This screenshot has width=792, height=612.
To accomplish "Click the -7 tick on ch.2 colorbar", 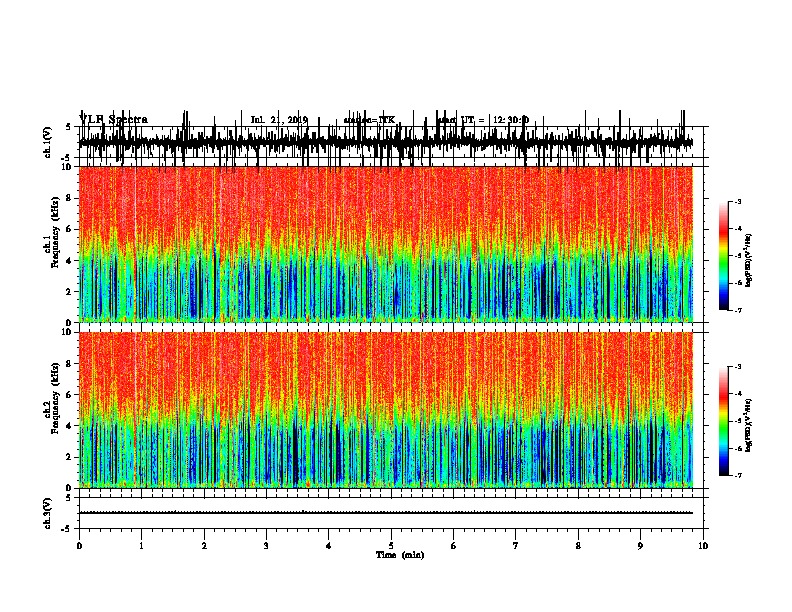I will click(738, 476).
